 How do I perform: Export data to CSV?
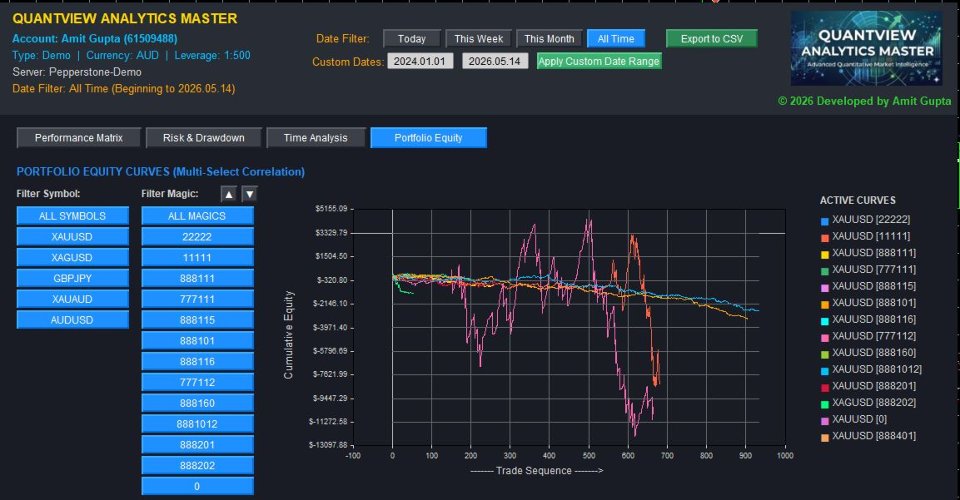[x=711, y=39]
